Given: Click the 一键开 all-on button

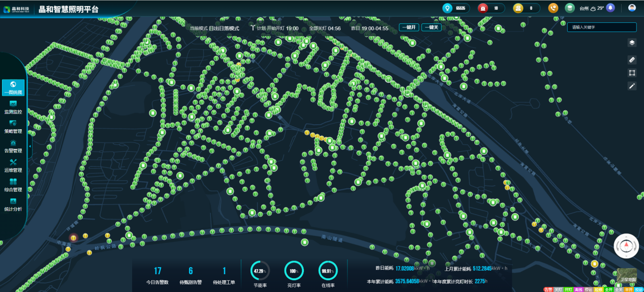Looking at the screenshot, I should point(409,27).
